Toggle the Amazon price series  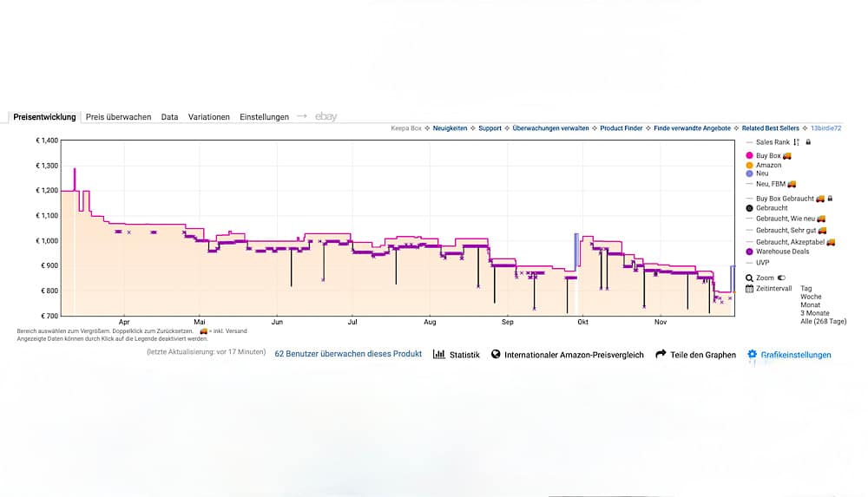[x=763, y=165]
